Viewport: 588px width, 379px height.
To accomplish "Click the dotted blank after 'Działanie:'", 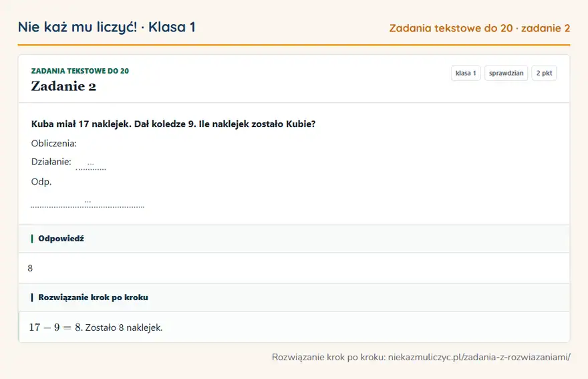I will [x=91, y=166].
